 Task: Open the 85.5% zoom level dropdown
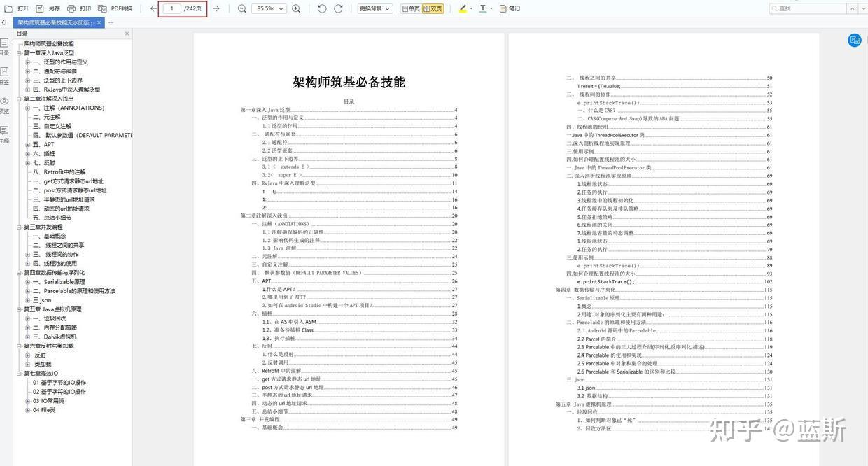(x=269, y=8)
